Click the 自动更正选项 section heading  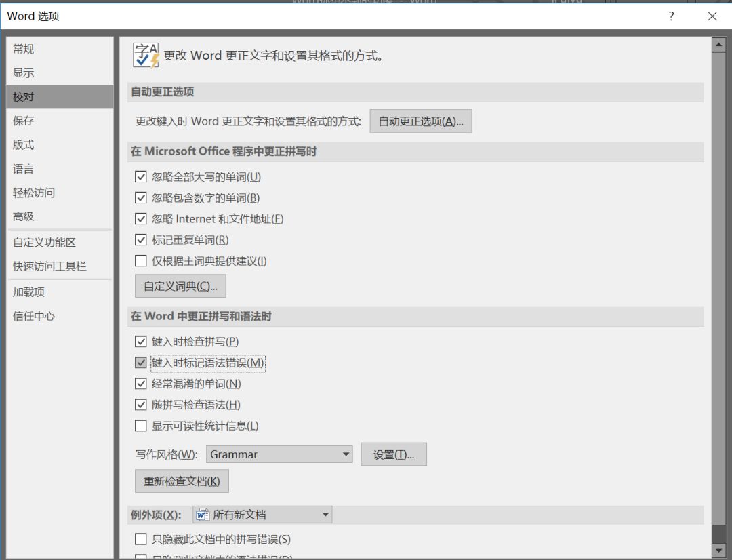pyautogui.click(x=163, y=92)
